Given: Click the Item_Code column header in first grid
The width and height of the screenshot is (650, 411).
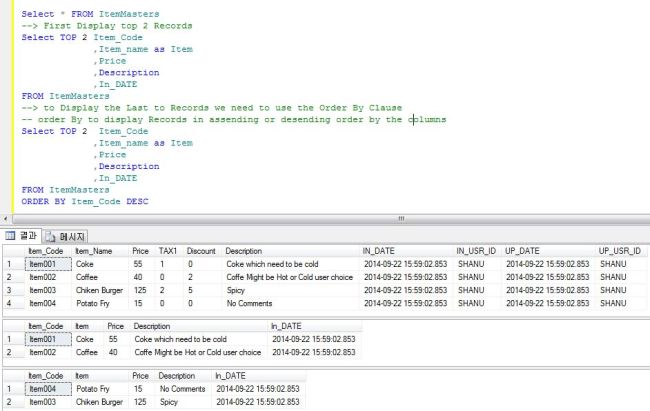Looking at the screenshot, I should pyautogui.click(x=48, y=251).
